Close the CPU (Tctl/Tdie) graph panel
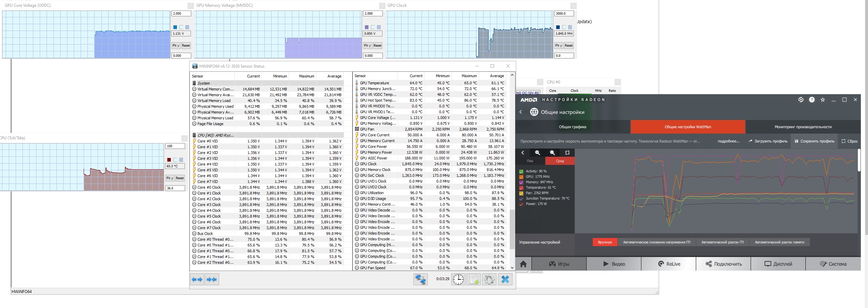The image size is (868, 308). coord(184,138)
